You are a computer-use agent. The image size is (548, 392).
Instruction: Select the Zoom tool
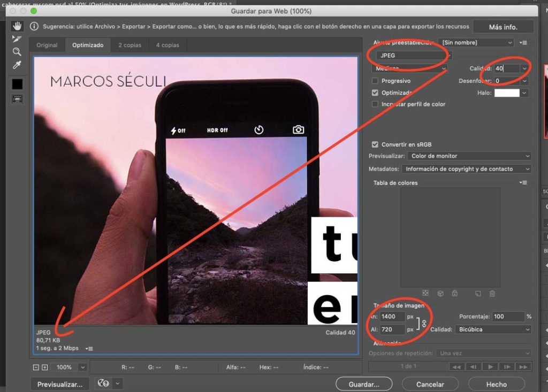pyautogui.click(x=17, y=52)
